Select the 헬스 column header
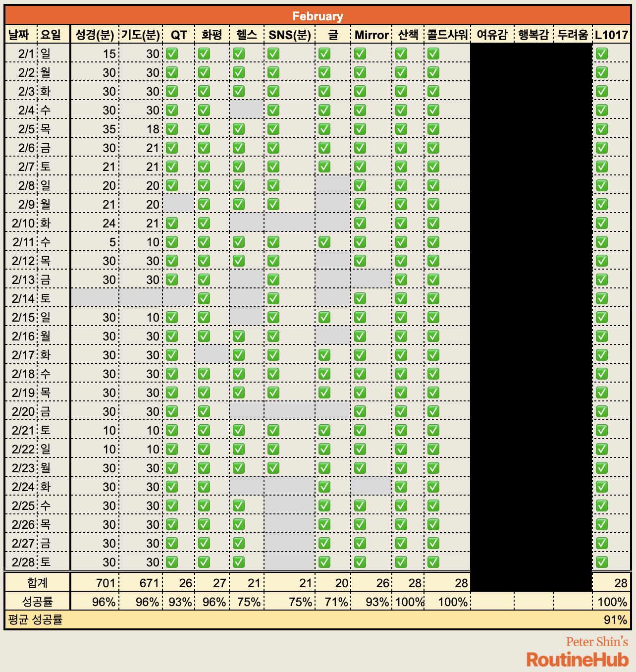 (x=247, y=35)
